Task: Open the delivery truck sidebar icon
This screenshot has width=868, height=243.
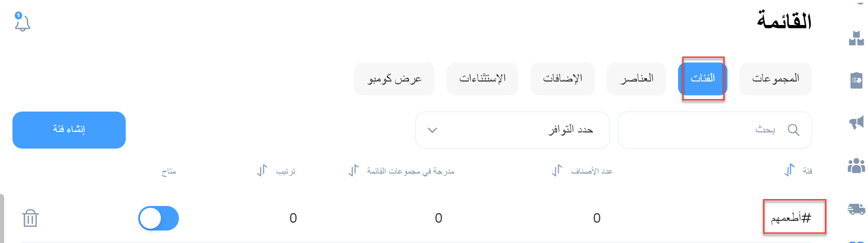Action: coord(856,209)
